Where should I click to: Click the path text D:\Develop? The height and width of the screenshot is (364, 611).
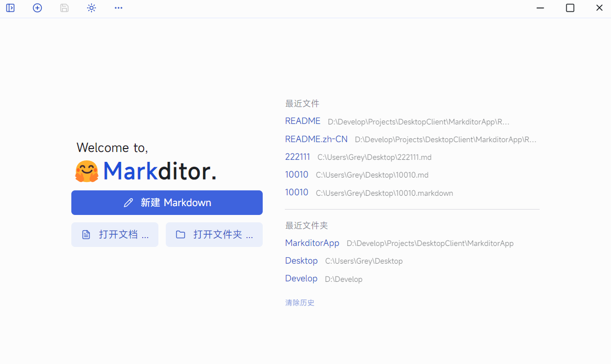pos(344,279)
